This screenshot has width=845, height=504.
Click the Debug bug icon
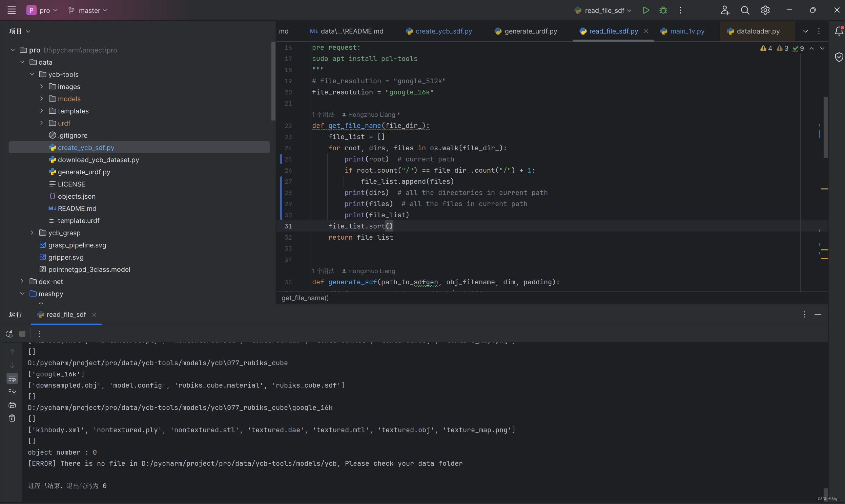[663, 10]
